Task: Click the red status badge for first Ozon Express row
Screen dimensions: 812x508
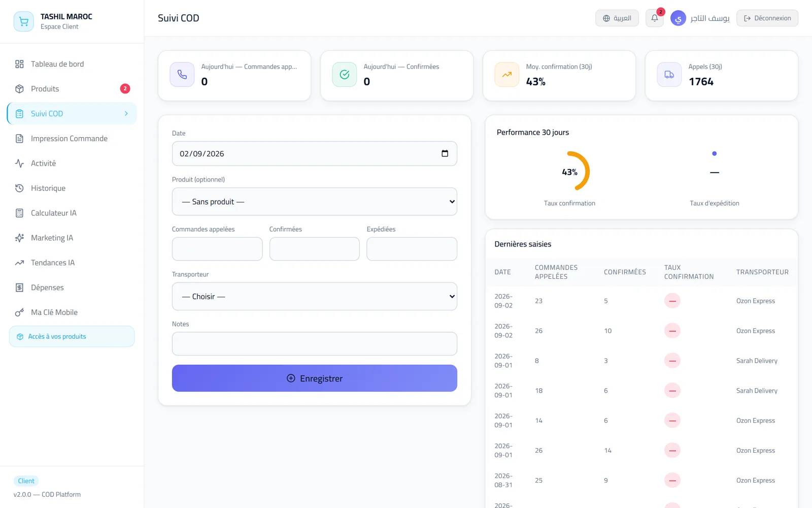Action: coord(672,301)
